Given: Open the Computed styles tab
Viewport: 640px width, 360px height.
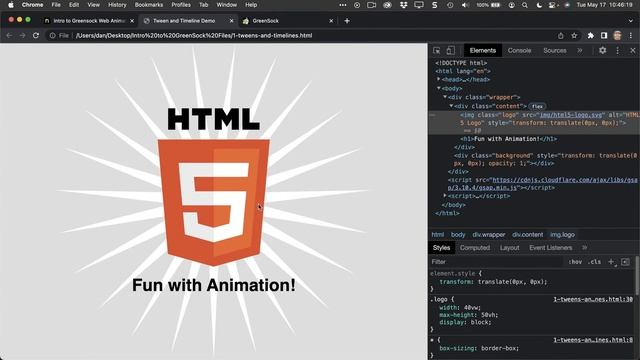Looking at the screenshot, I should coord(475,248).
